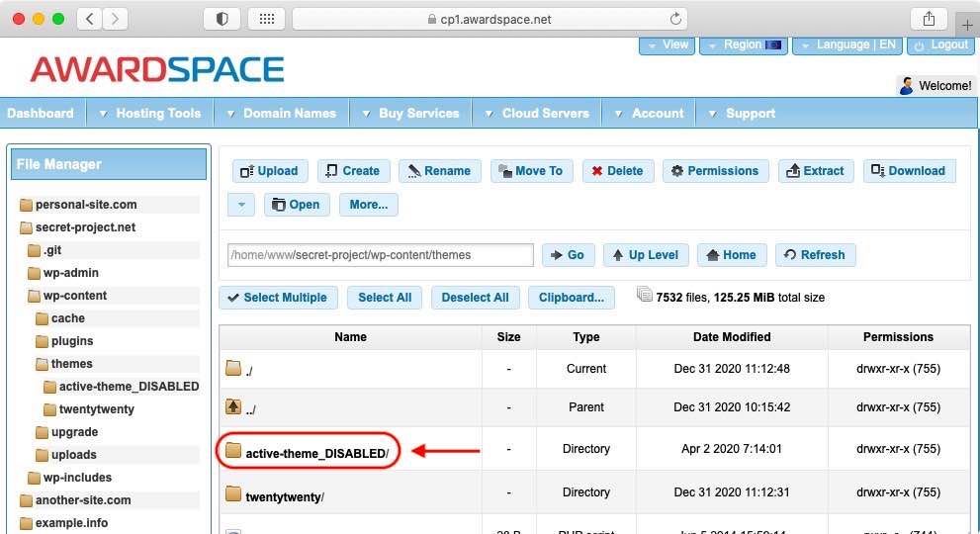This screenshot has height=534, width=980.
Task: Expand the Language EN dropdown
Action: [x=846, y=45]
